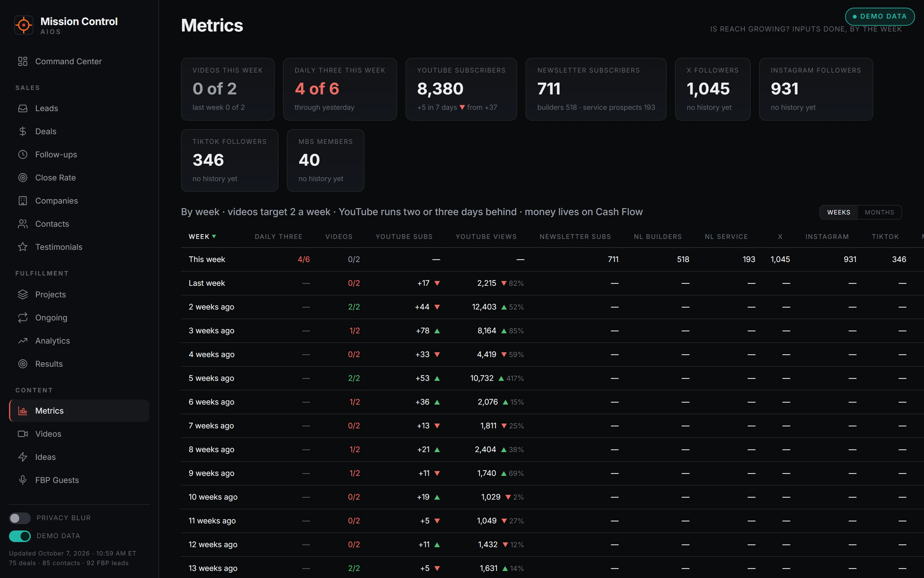Screen dimensions: 924x578
Task: Click the Ongoing repeat icon
Action: tap(23, 318)
